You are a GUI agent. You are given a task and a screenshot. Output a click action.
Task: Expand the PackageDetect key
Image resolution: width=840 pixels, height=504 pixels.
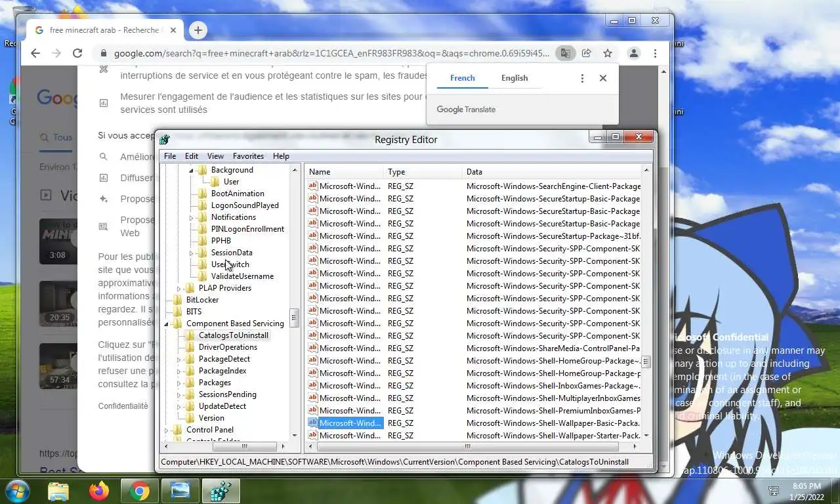(179, 359)
